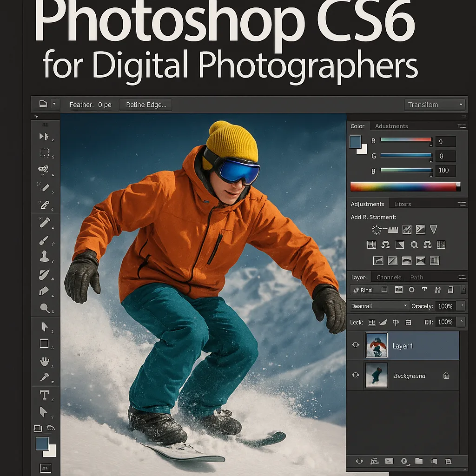476x476 pixels.
Task: Toggle visibility of the Background layer
Action: click(356, 375)
